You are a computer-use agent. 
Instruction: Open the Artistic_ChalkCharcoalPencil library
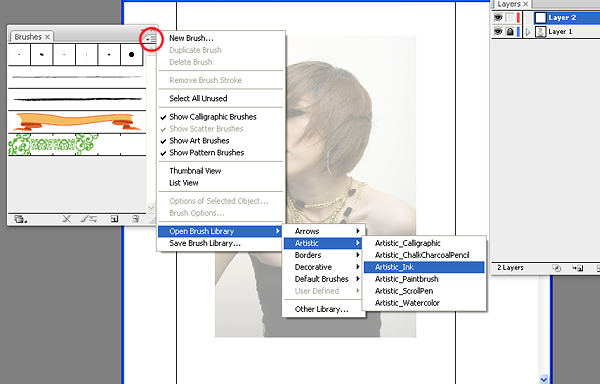424,255
